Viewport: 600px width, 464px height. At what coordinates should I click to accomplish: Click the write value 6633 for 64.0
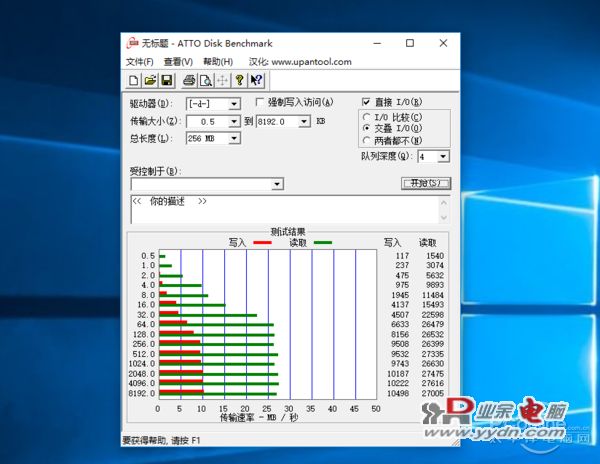point(400,324)
